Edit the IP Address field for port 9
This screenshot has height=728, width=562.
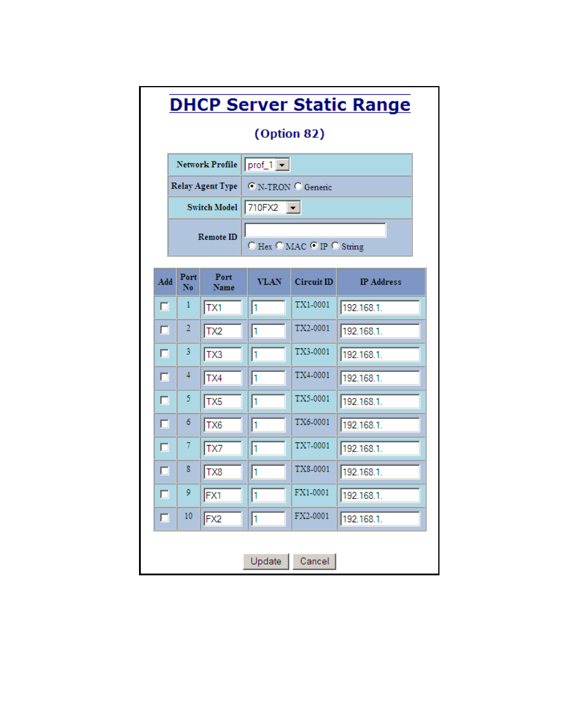380,496
